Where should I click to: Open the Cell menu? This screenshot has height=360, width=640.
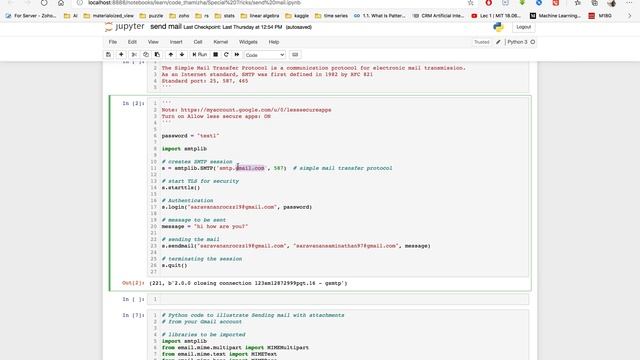[x=198, y=42]
